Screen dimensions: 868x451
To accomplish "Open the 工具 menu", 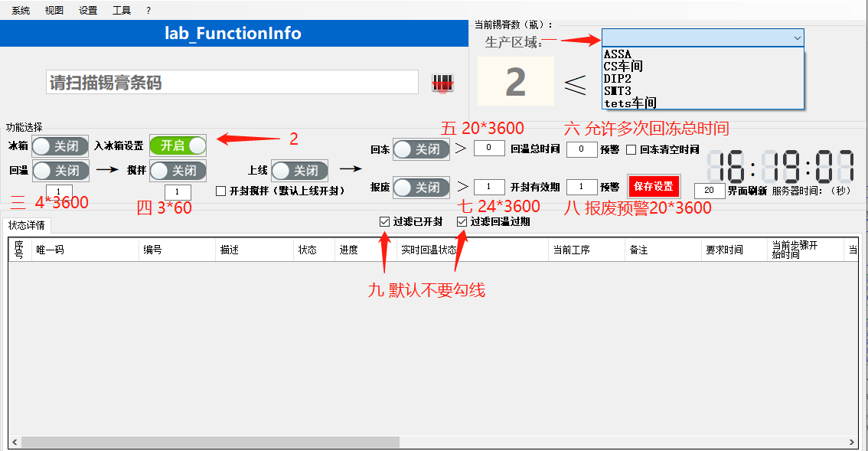I will [122, 11].
